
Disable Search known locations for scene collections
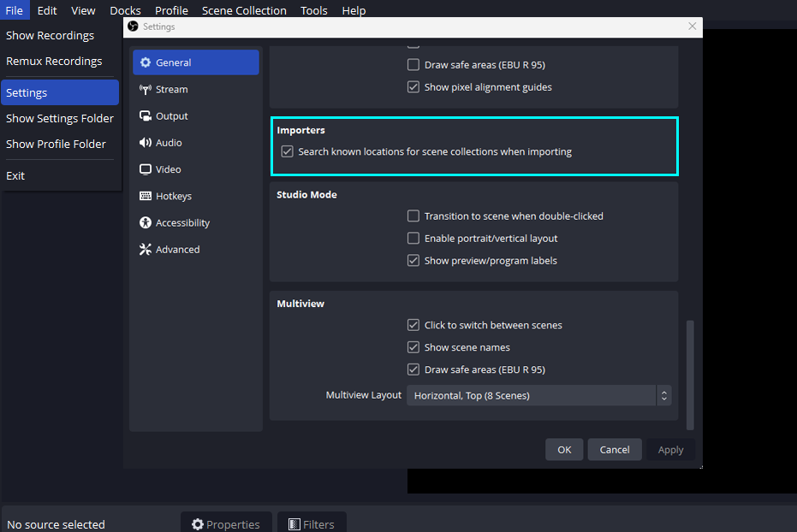pyautogui.click(x=287, y=151)
